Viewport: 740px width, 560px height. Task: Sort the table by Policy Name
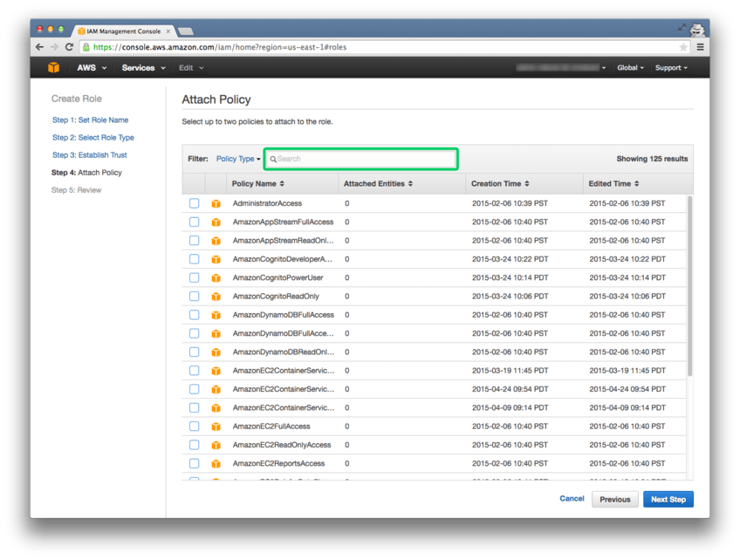pos(258,183)
